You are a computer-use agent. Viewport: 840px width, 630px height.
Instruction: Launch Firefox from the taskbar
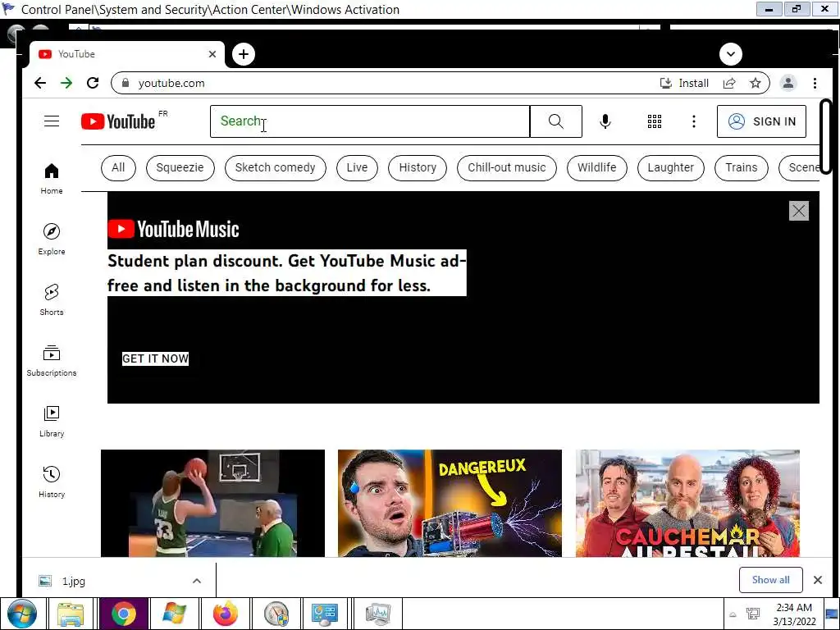pyautogui.click(x=226, y=614)
